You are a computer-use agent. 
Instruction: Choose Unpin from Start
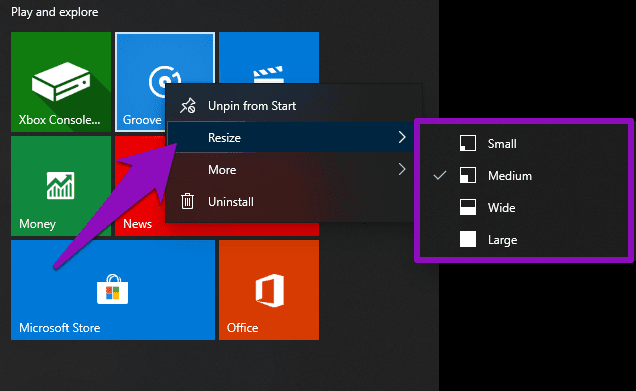[x=294, y=106]
